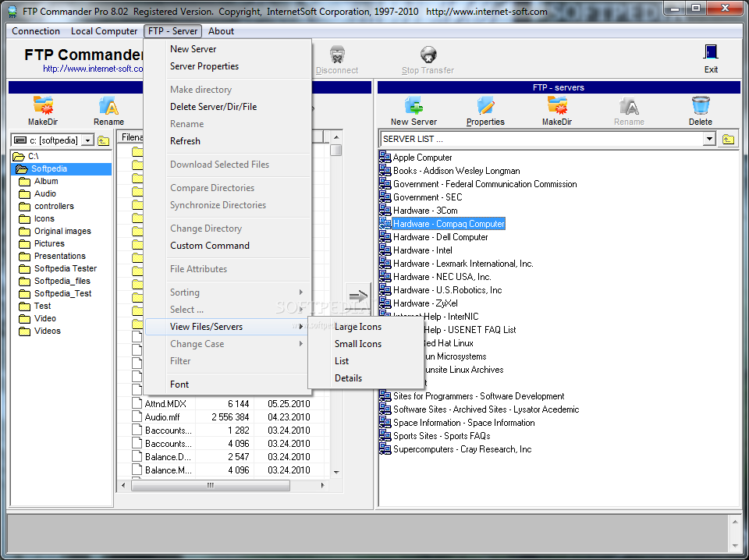749x560 pixels.
Task: Click Supercomputers - Cray Research server icon
Action: click(385, 448)
